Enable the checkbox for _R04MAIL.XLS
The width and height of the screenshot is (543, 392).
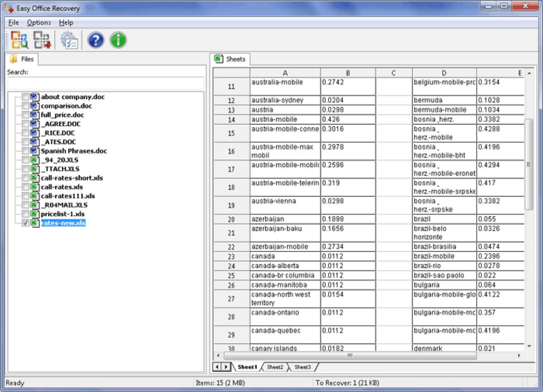click(x=26, y=205)
